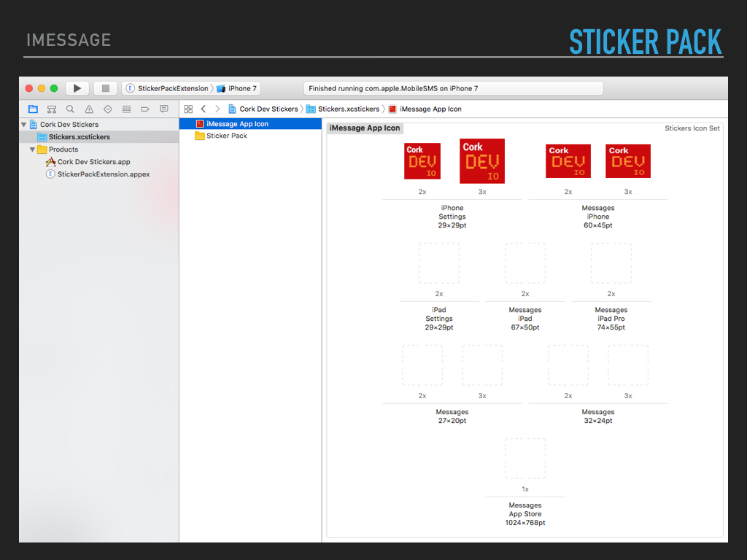This screenshot has width=747, height=560.
Task: Open the Debug navigator icon
Action: point(126,109)
